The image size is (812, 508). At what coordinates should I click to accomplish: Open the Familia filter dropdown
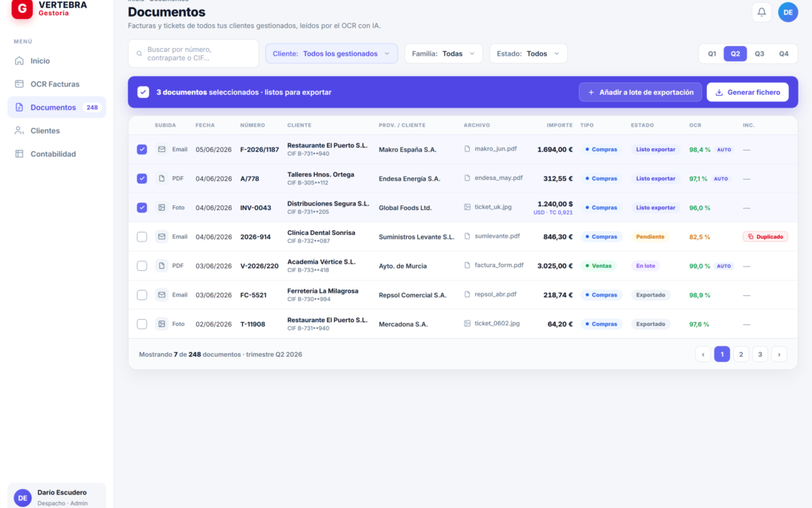tap(444, 53)
